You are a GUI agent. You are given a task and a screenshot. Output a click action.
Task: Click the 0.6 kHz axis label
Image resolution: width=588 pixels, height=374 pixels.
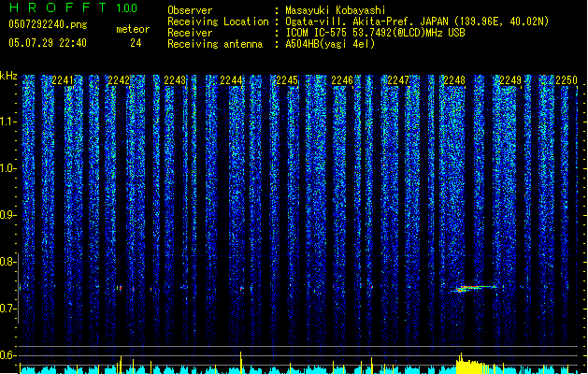(x=7, y=355)
